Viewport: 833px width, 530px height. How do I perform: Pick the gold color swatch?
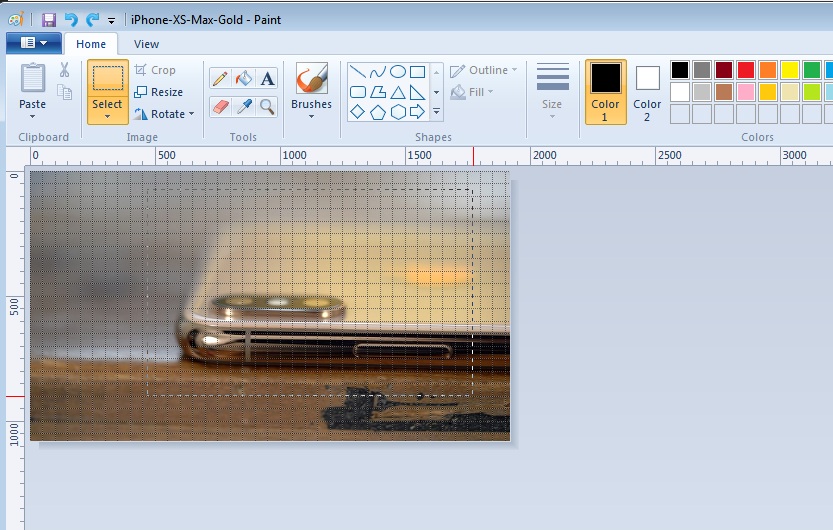pos(768,92)
